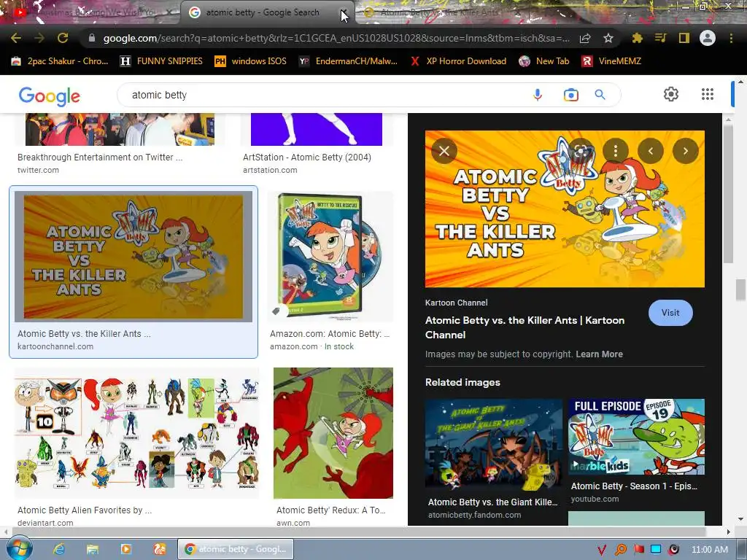Open the 2pac Shakur bookmark
747x560 pixels.
[x=60, y=61]
